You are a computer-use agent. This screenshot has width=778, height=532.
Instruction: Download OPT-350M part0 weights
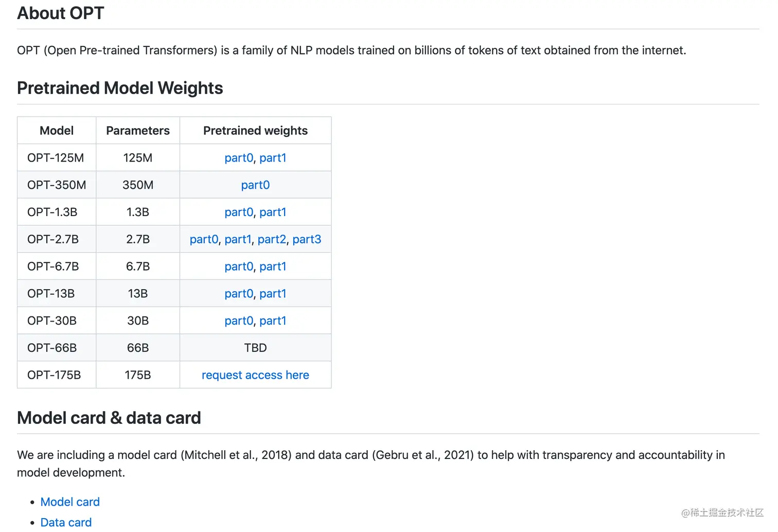255,185
